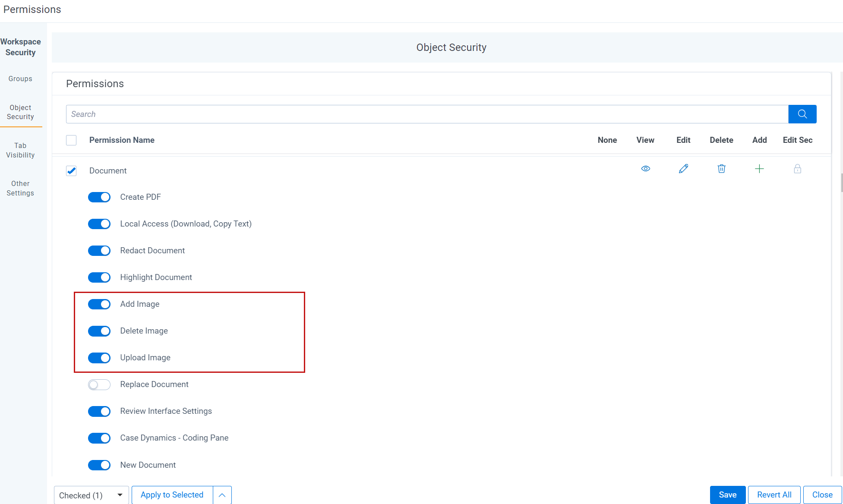Toggle Review Interface Settings switch
843x504 pixels.
click(99, 411)
